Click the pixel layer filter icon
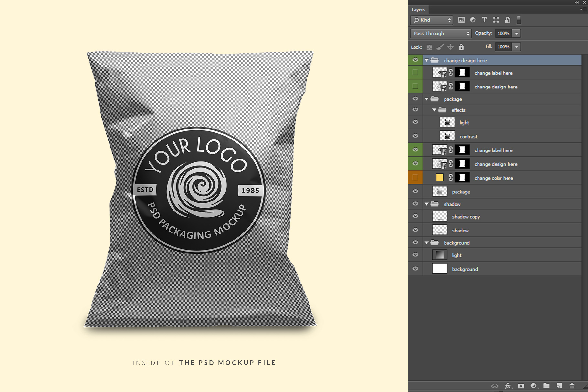 461,20
